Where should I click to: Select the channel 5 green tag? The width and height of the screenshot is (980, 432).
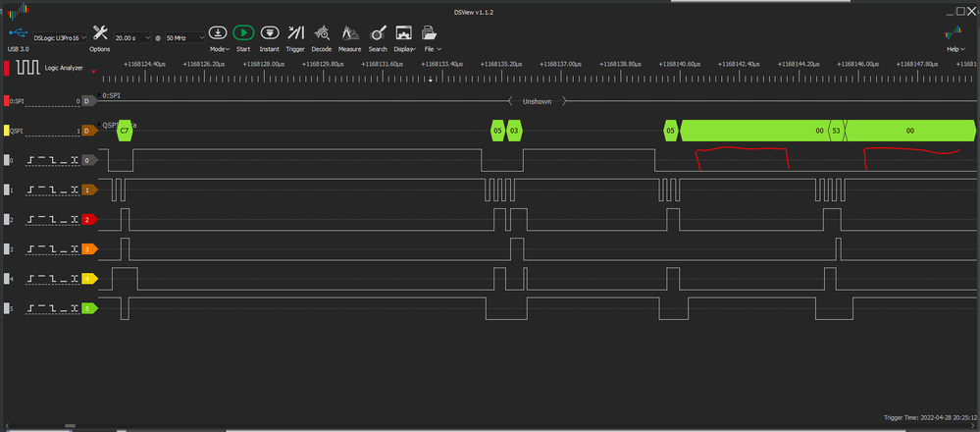coord(89,308)
